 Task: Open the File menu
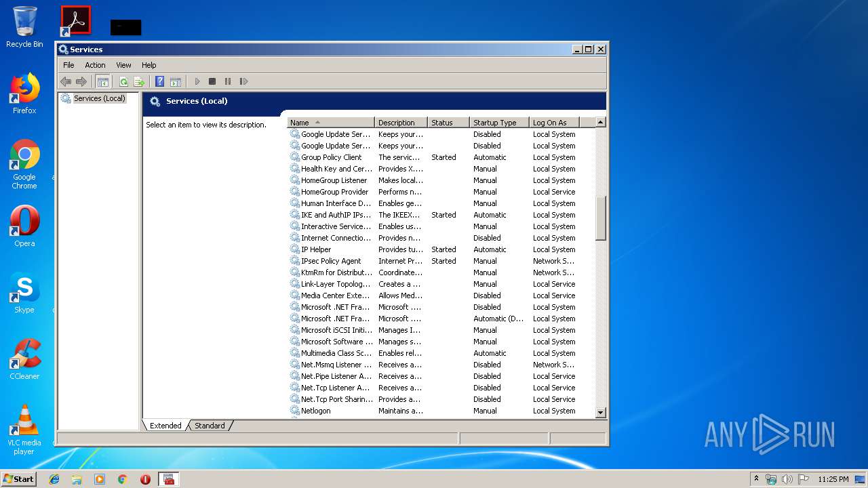click(x=68, y=65)
